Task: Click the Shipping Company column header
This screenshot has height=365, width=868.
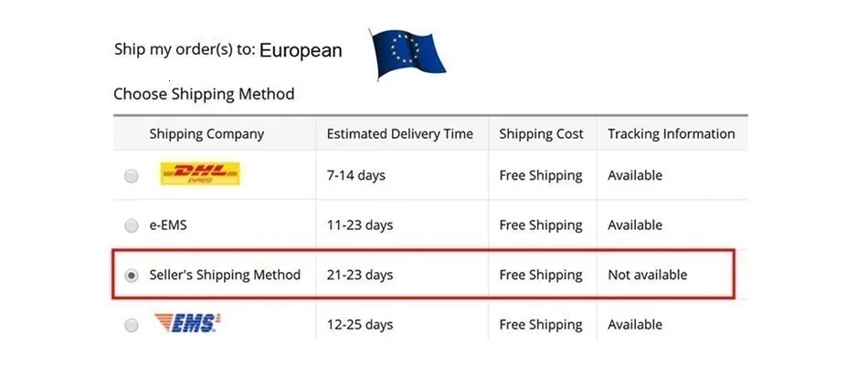Action: [x=206, y=134]
